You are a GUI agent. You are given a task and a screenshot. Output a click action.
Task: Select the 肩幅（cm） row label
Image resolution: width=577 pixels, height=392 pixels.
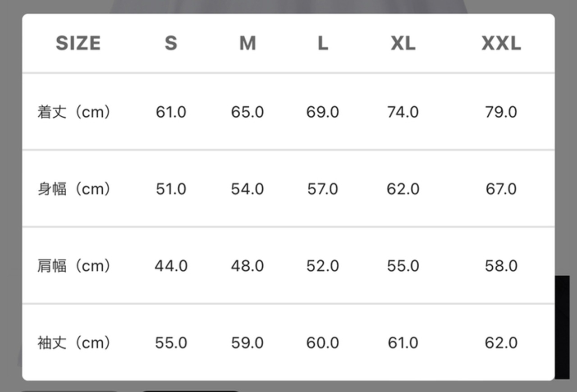[x=74, y=266]
